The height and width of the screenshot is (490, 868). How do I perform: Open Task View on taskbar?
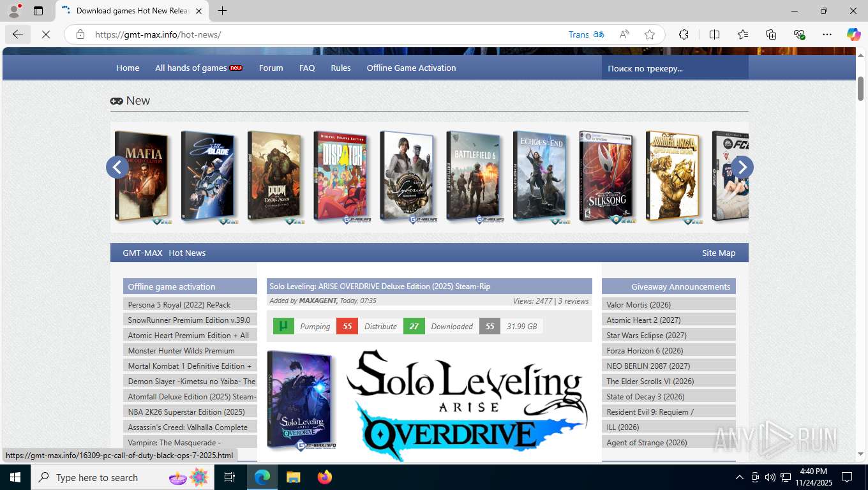pyautogui.click(x=230, y=477)
